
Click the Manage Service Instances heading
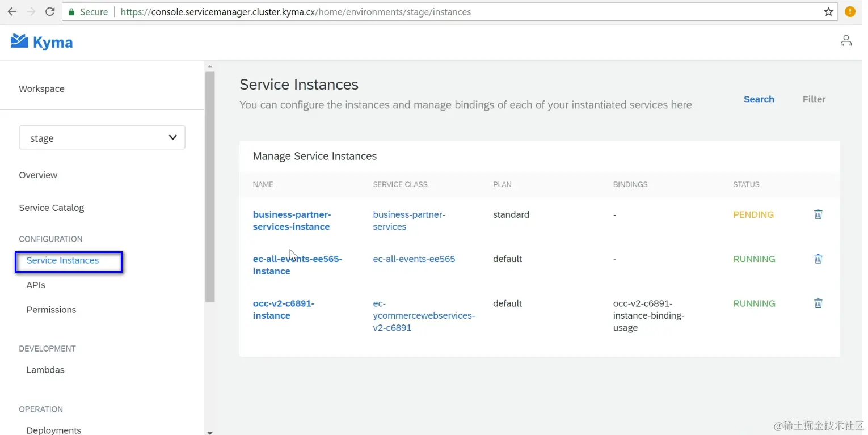tap(315, 156)
